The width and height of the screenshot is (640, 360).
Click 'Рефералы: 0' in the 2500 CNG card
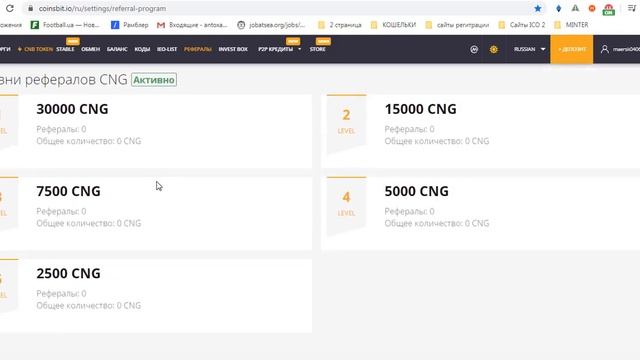click(61, 293)
